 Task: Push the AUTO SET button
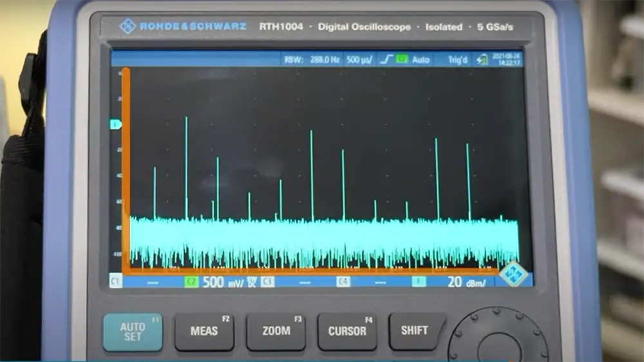click(x=133, y=332)
